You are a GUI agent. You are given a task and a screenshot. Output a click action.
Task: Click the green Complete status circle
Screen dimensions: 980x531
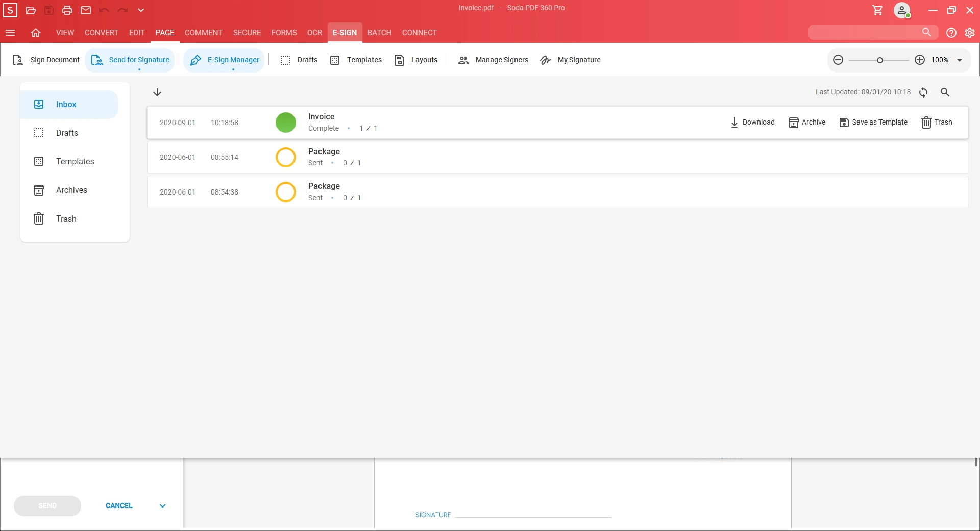click(x=286, y=123)
